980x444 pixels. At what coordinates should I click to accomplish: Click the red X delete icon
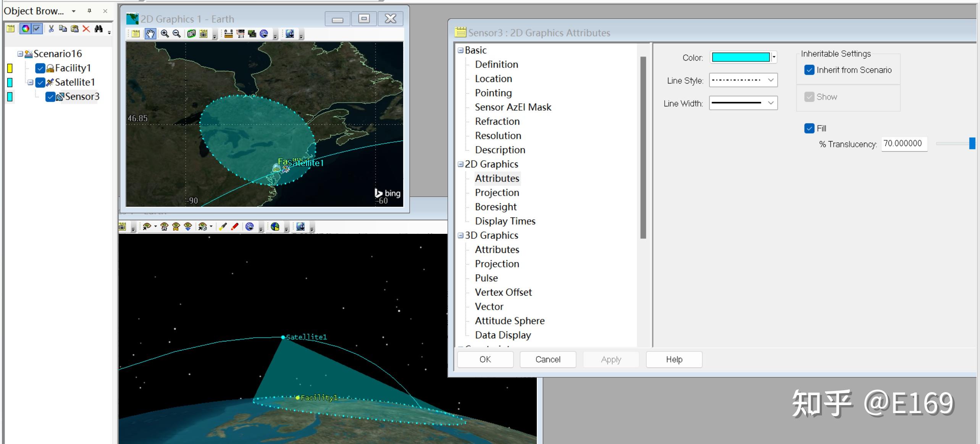pyautogui.click(x=86, y=29)
